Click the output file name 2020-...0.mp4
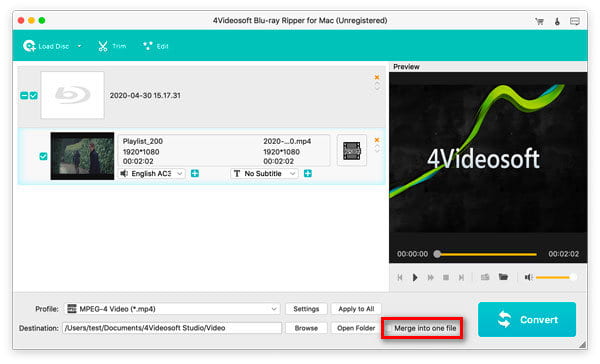 287,141
